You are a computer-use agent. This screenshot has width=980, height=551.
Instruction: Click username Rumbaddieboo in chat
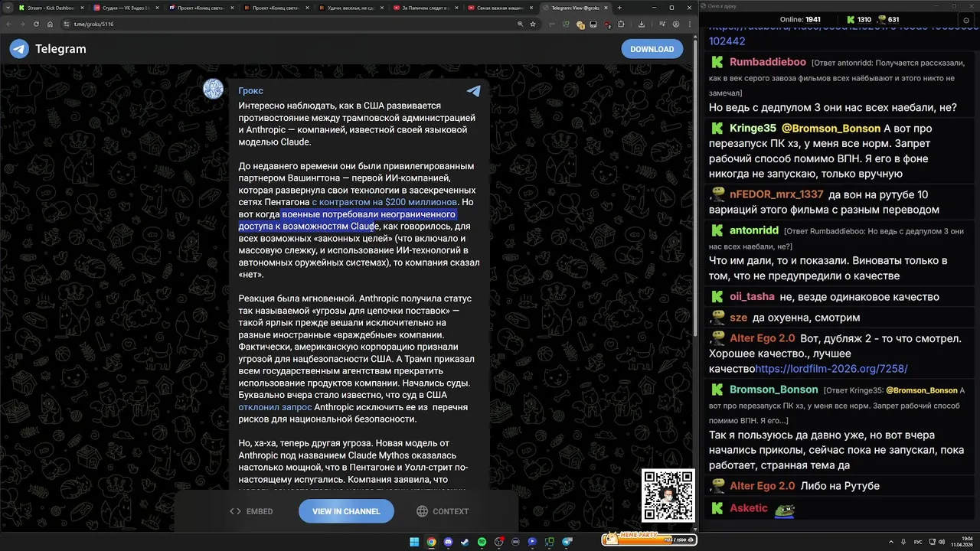768,62
